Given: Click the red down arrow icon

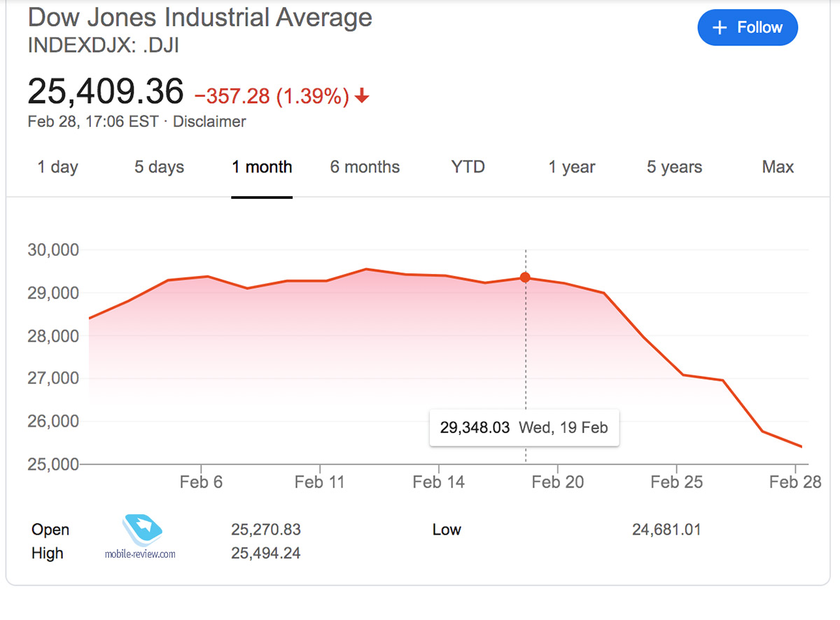Looking at the screenshot, I should (362, 97).
